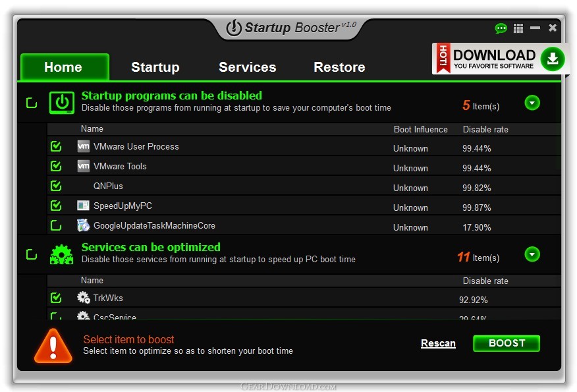Click the Services can be optimized heading

point(151,247)
